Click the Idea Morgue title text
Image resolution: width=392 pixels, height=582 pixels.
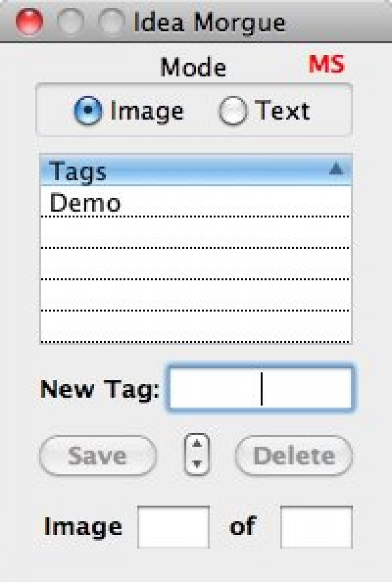(x=209, y=23)
